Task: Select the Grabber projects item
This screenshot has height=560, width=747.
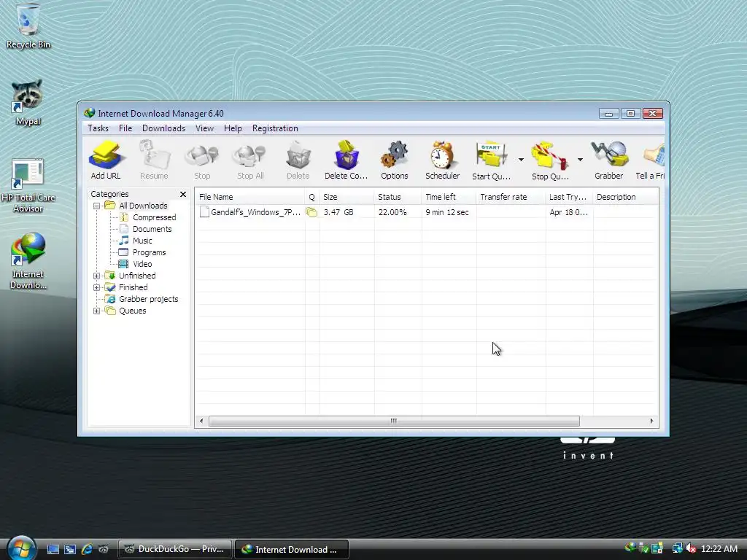Action: coord(148,299)
